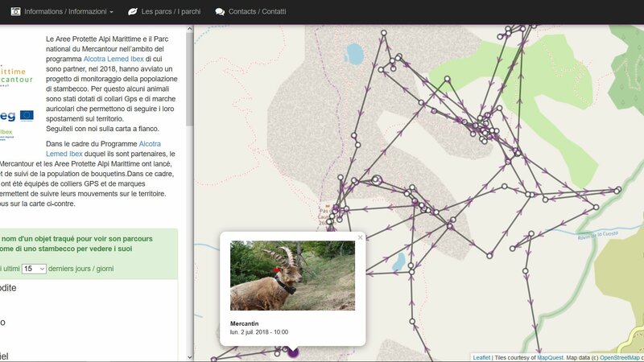Expand the 15 days select box
The width and height of the screenshot is (644, 362).
[x=34, y=269]
